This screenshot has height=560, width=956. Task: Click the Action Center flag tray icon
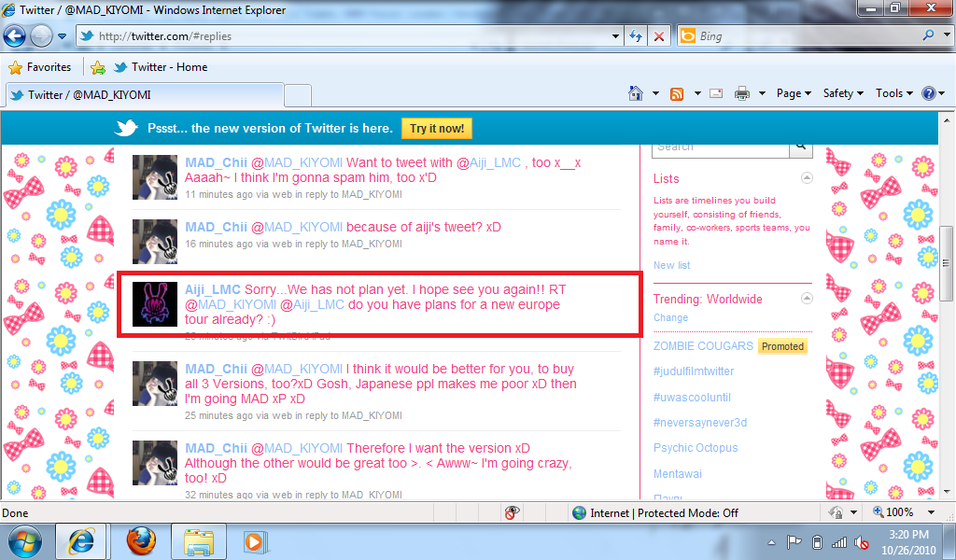tap(794, 541)
